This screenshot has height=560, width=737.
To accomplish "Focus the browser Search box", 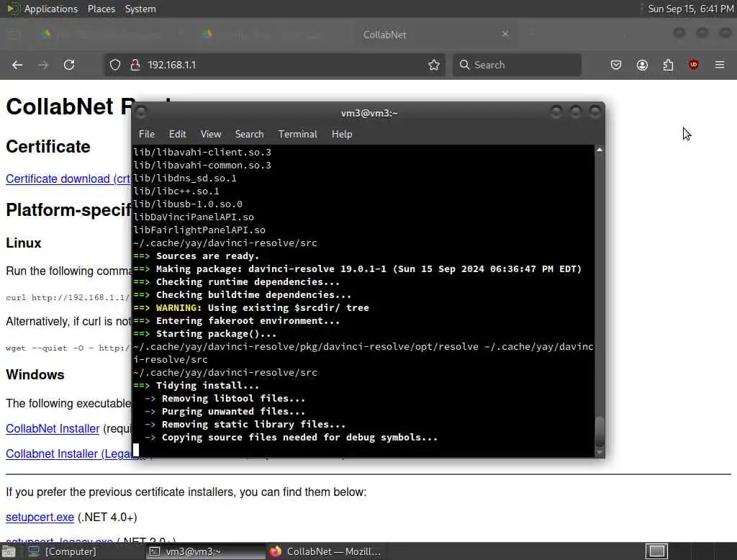I will click(517, 65).
